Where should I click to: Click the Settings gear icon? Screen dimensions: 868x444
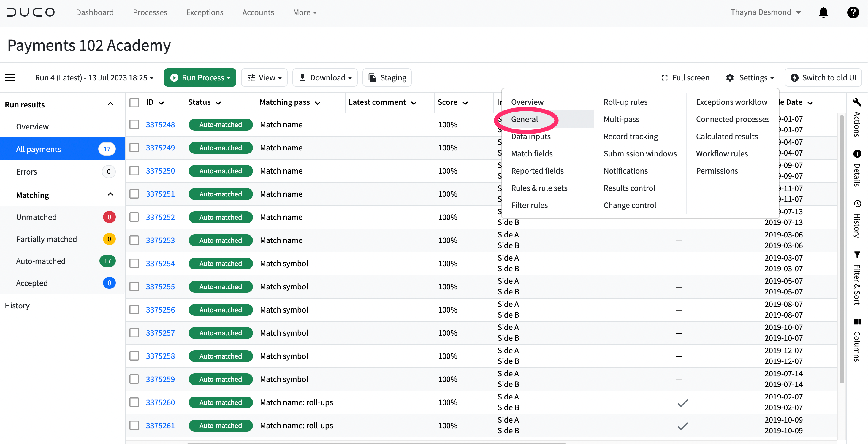point(729,78)
